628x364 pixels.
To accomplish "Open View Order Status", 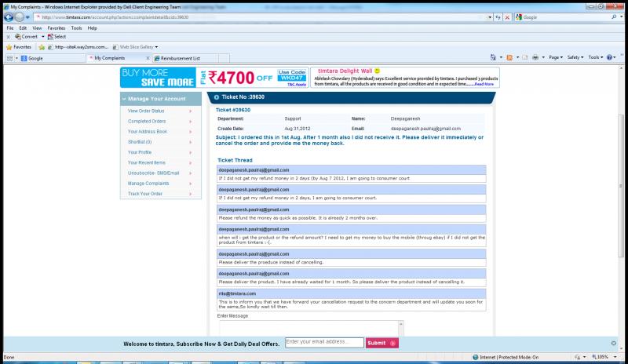I will tap(146, 111).
